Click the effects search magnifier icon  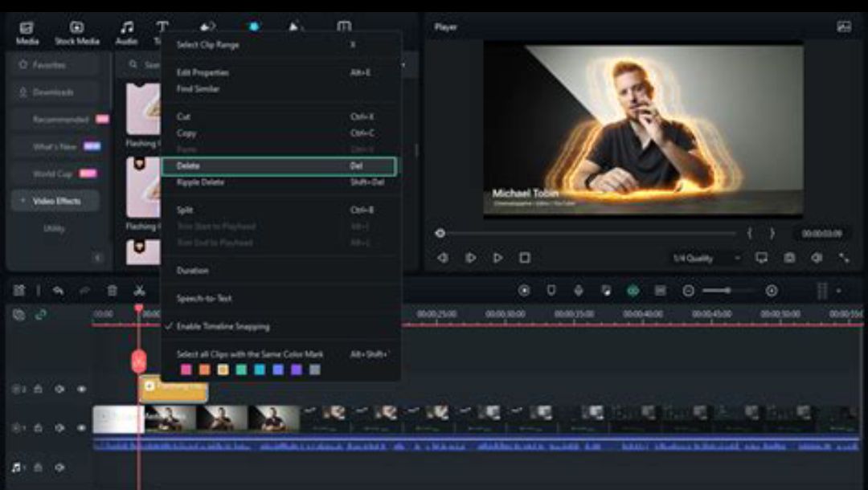click(133, 65)
